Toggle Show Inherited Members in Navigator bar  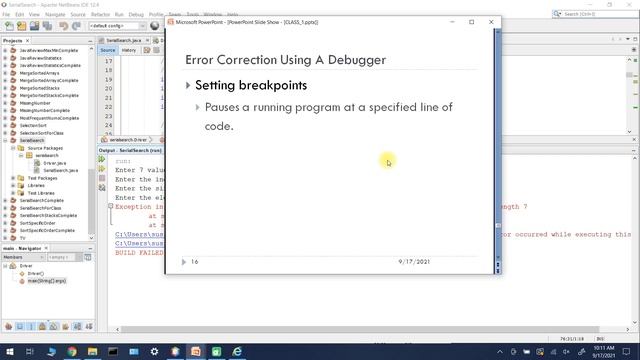(9, 326)
